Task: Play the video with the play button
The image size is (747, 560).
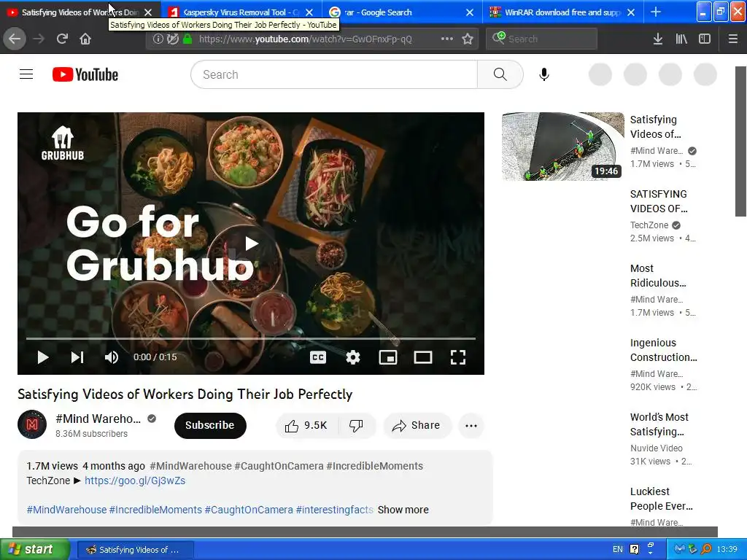Action: click(43, 357)
